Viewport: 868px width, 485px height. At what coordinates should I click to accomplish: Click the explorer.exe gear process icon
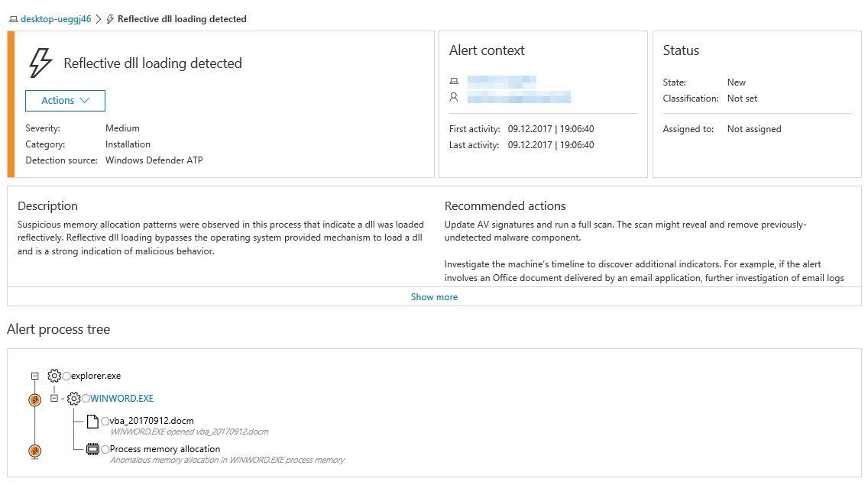53,376
